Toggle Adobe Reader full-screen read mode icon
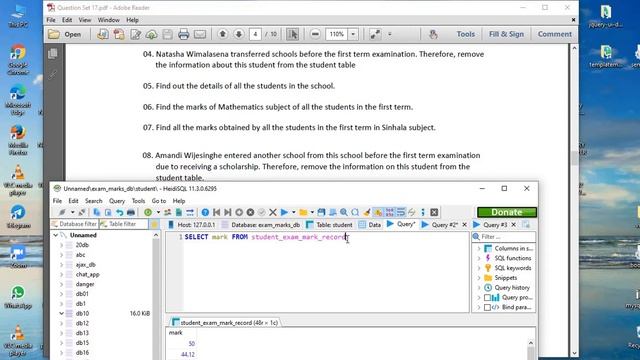Image resolution: width=640 pixels, height=360 pixels. pos(375,34)
